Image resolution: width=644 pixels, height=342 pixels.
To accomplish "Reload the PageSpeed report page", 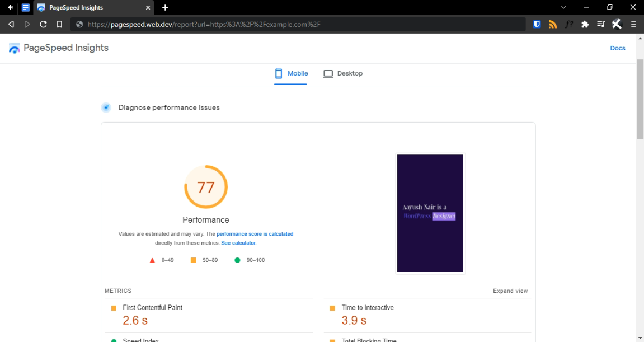I will click(x=43, y=25).
